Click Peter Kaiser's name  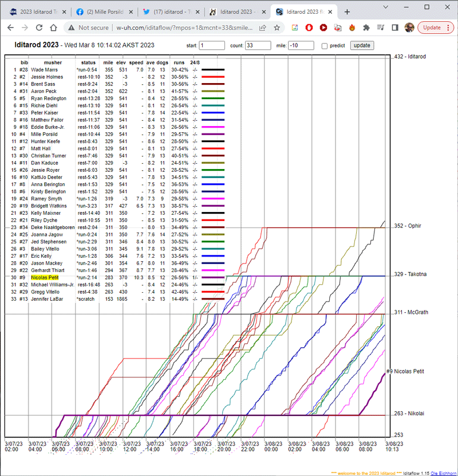coord(44,113)
